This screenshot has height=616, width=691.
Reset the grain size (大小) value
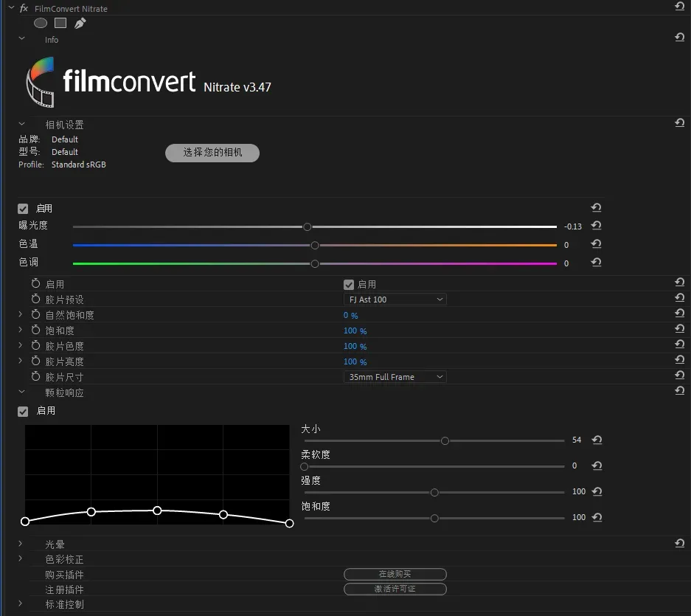point(597,440)
